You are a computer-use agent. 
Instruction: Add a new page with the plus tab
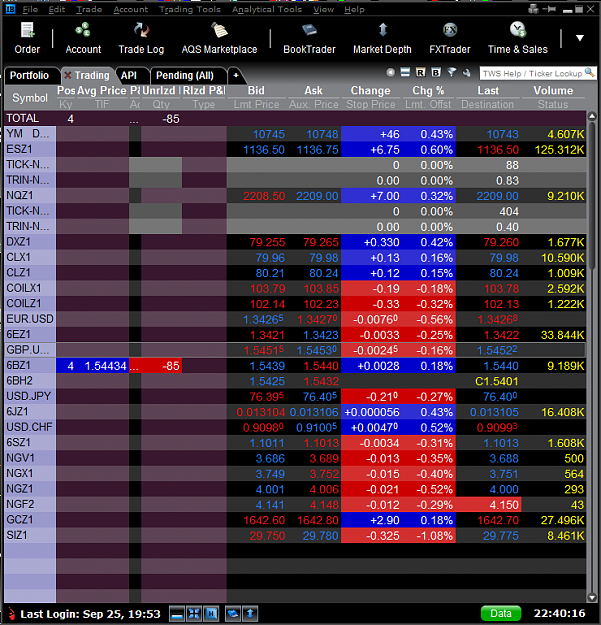click(x=236, y=75)
